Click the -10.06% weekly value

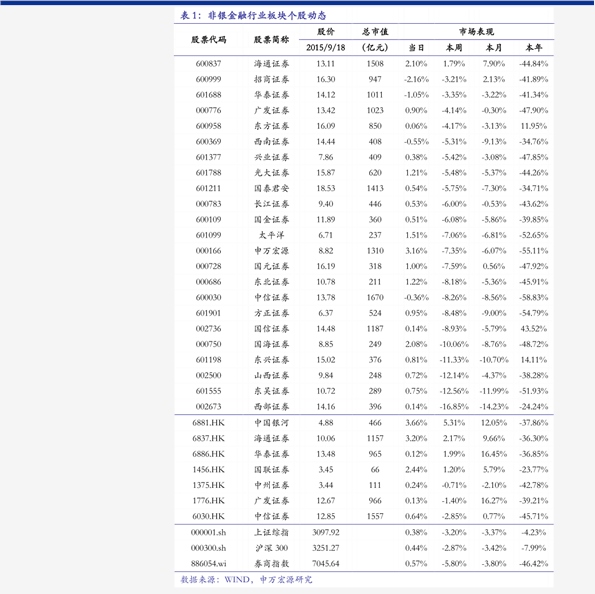click(x=454, y=344)
